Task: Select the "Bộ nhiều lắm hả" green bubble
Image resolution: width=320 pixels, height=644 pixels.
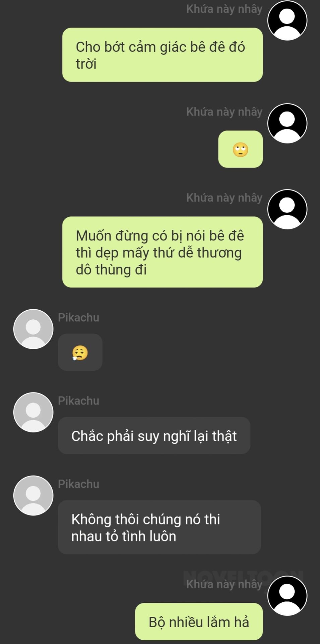Action: click(x=199, y=622)
